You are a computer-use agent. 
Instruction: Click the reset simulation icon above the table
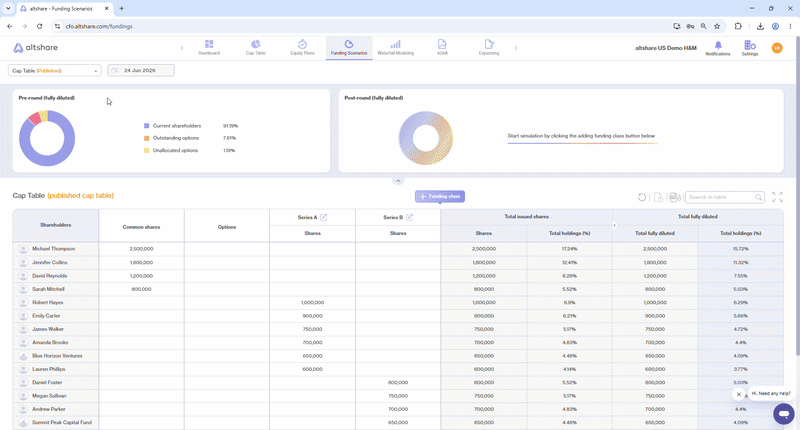[642, 197]
